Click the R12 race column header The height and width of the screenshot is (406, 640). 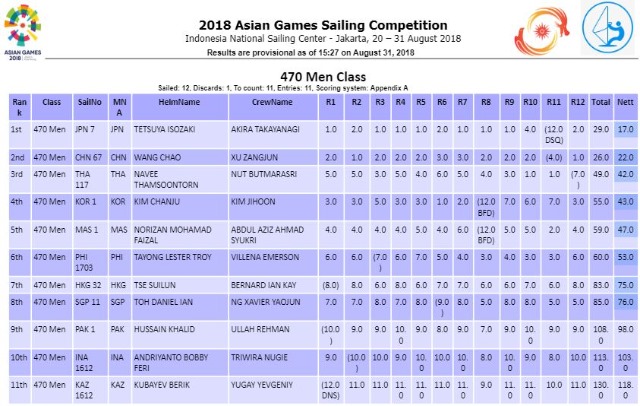[x=577, y=103]
